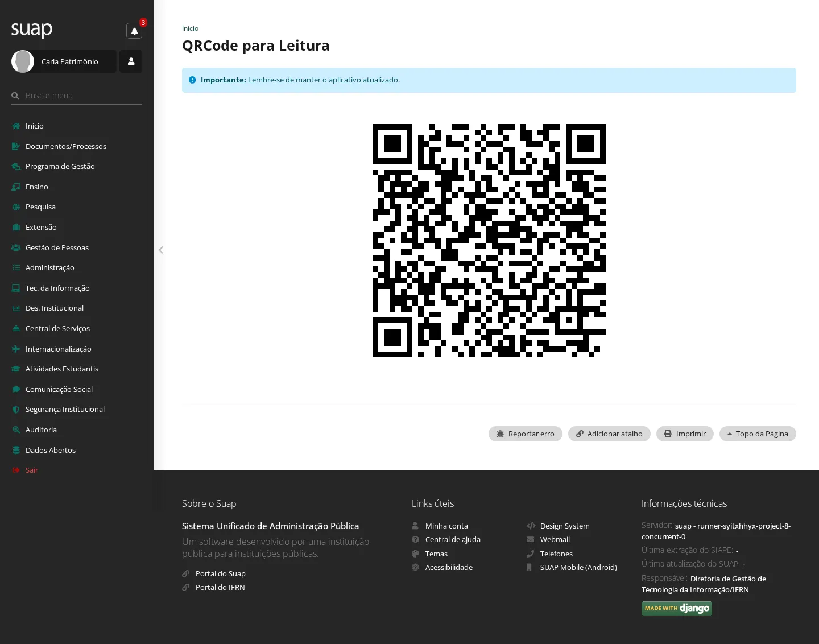Screen dimensions: 819x644
Task: Click the Início home icon in sidebar
Action: point(16,126)
